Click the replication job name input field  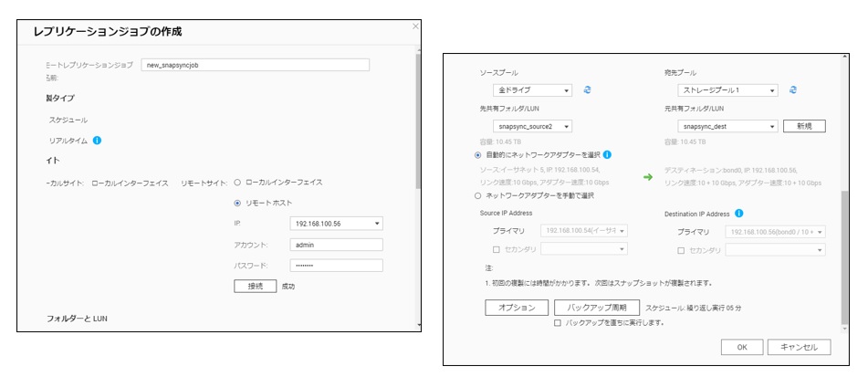256,65
